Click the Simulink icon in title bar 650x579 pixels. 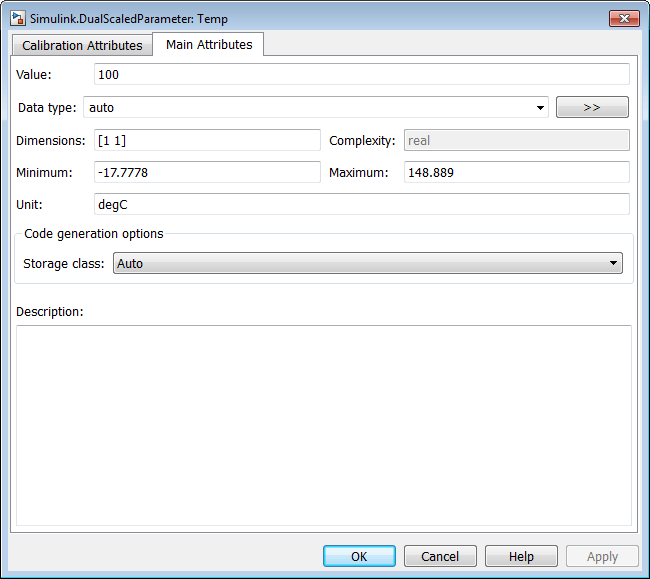(18, 19)
